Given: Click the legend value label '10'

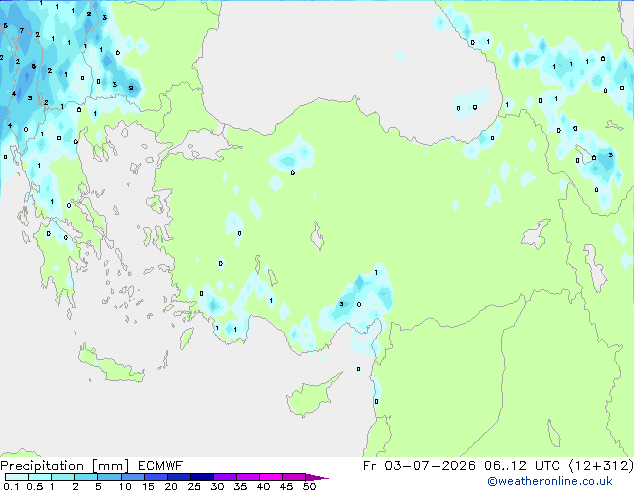Looking at the screenshot, I should [x=125, y=486].
